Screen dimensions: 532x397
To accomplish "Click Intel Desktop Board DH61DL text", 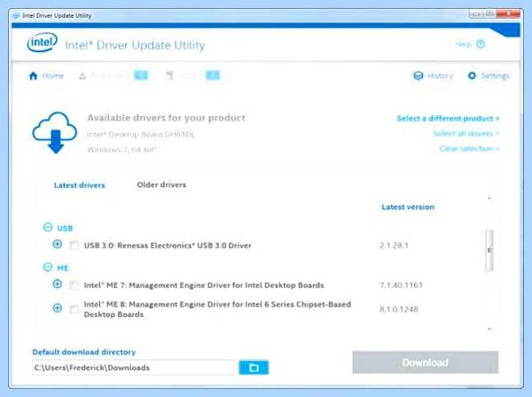I will pyautogui.click(x=141, y=135).
